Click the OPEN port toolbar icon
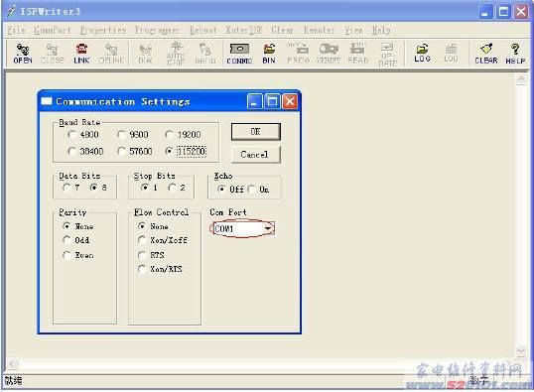Viewport: 534px width, 392px height. 23,54
